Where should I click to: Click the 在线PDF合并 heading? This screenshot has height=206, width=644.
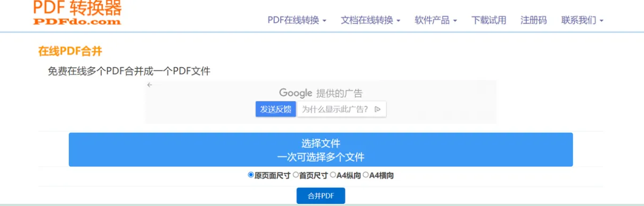(x=70, y=51)
